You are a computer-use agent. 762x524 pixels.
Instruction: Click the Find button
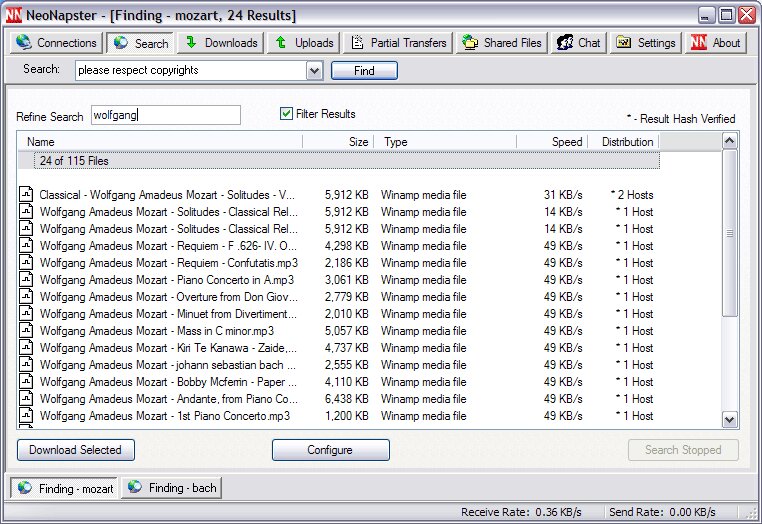tap(364, 70)
